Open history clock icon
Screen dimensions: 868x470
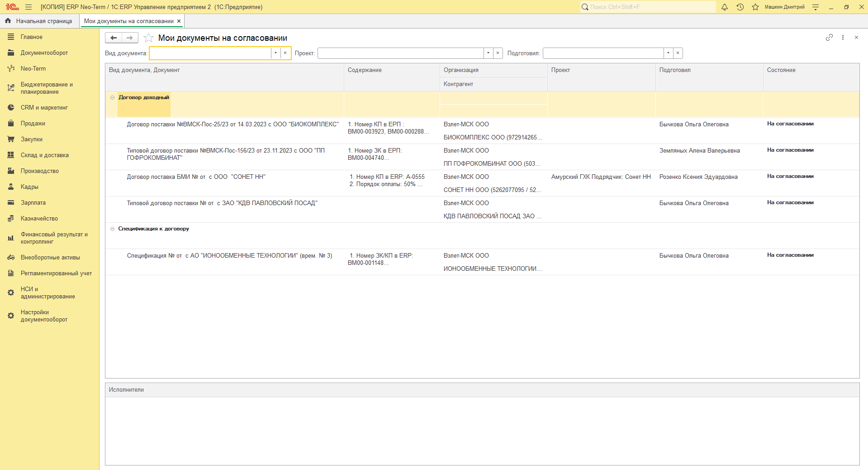[x=740, y=7]
